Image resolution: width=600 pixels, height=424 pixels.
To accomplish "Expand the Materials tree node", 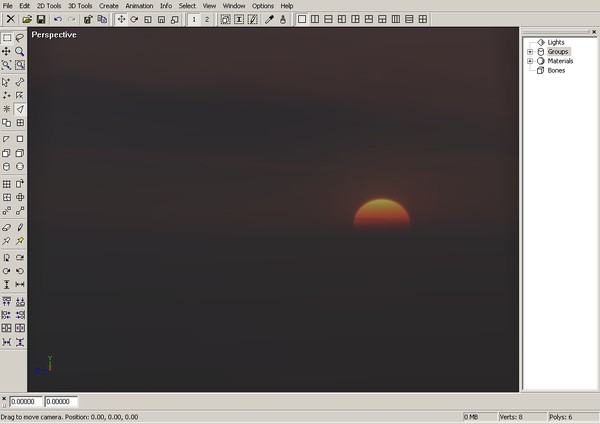I will (530, 61).
